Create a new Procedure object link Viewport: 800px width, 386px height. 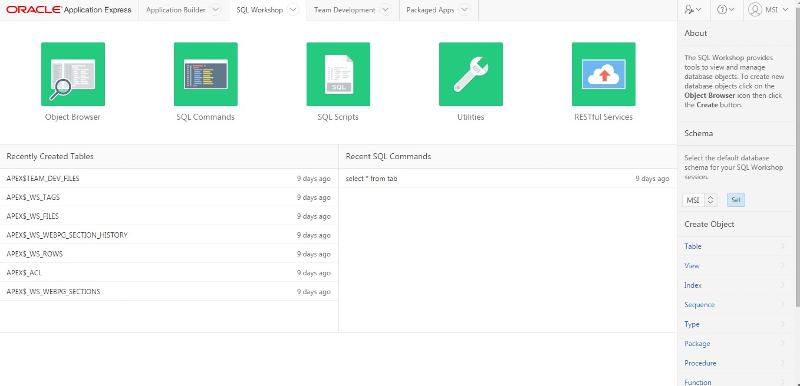700,363
